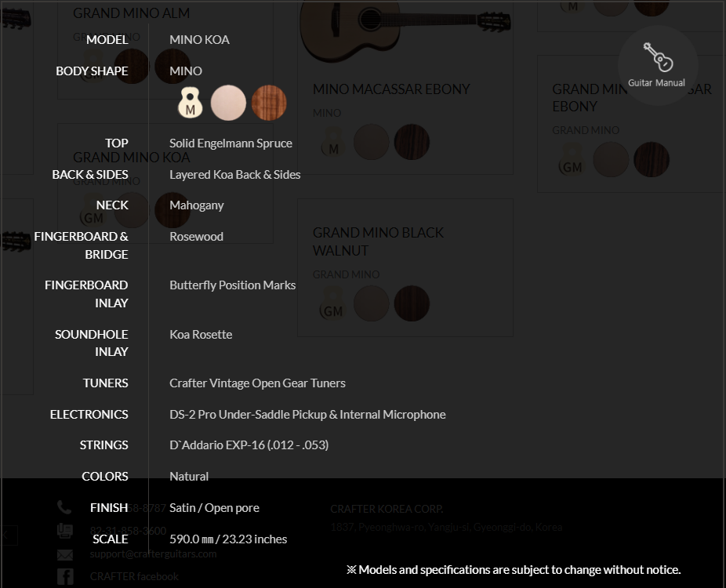The width and height of the screenshot is (726, 588).
Task: Select the koa wood swatch in specs
Action: pyautogui.click(x=269, y=103)
